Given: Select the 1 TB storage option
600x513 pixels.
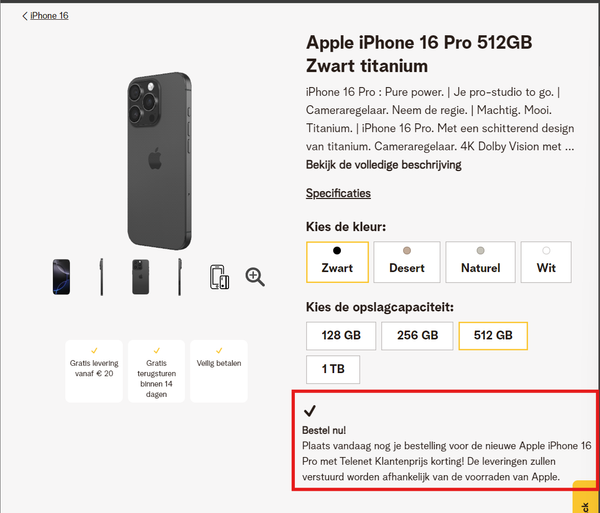Looking at the screenshot, I should 333,369.
